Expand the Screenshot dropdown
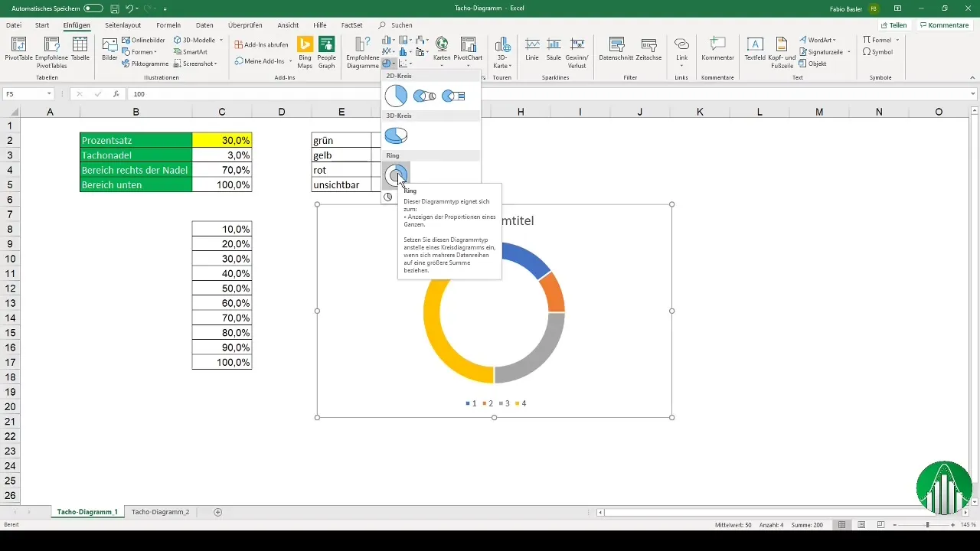This screenshot has height=551, width=980. (216, 64)
